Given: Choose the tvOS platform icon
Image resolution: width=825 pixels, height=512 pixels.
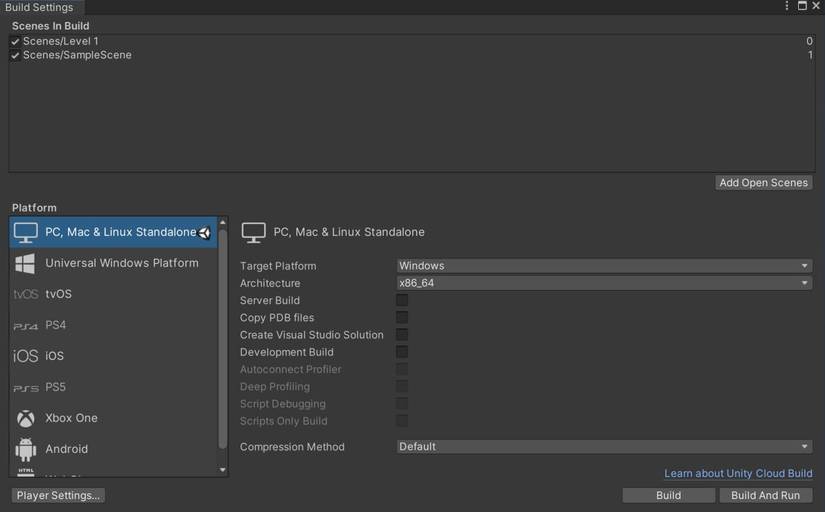Looking at the screenshot, I should click(26, 294).
